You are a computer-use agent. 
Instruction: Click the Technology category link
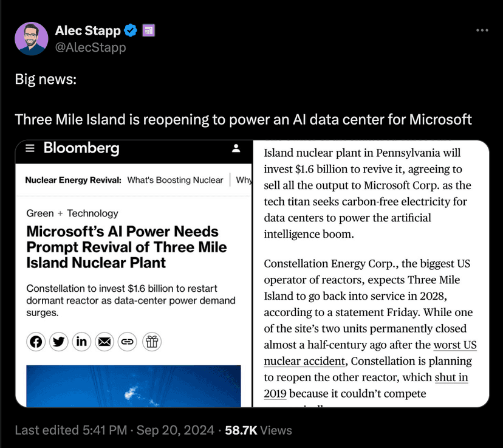point(92,213)
